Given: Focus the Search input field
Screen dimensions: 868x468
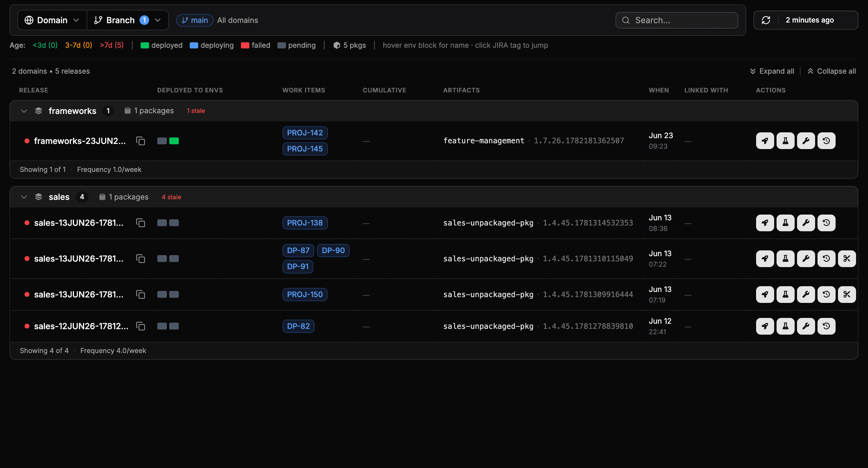Looking at the screenshot, I should point(677,20).
